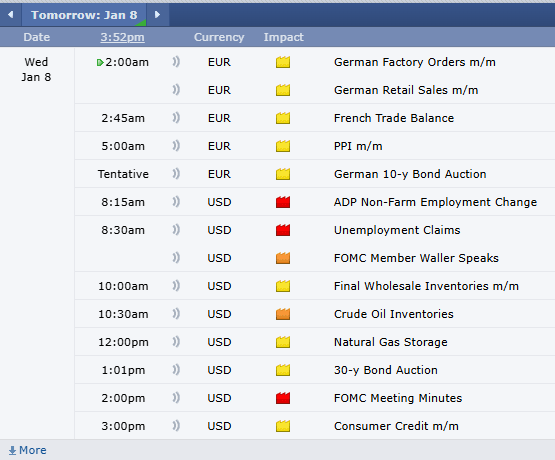This screenshot has height=460, width=555.
Task: Open the Final Wholesale Inventories m/m event
Action: (x=426, y=286)
